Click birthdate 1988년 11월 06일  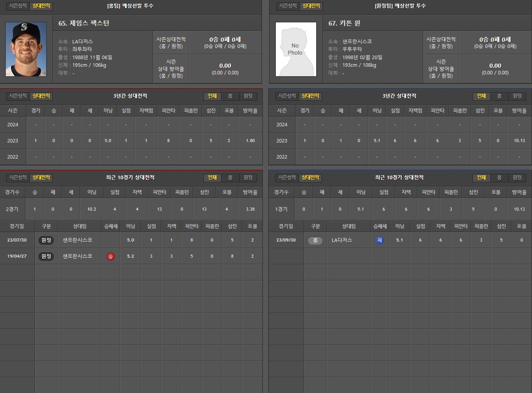[92, 57]
